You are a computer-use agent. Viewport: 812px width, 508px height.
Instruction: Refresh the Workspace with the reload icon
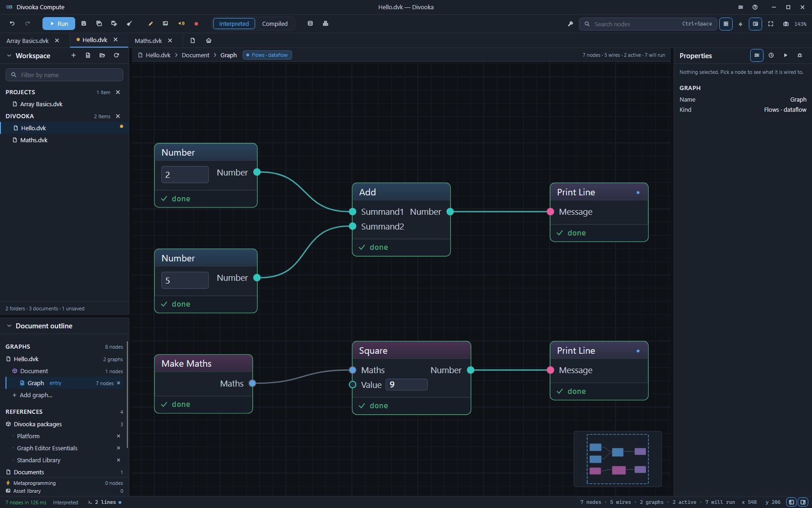pos(116,55)
